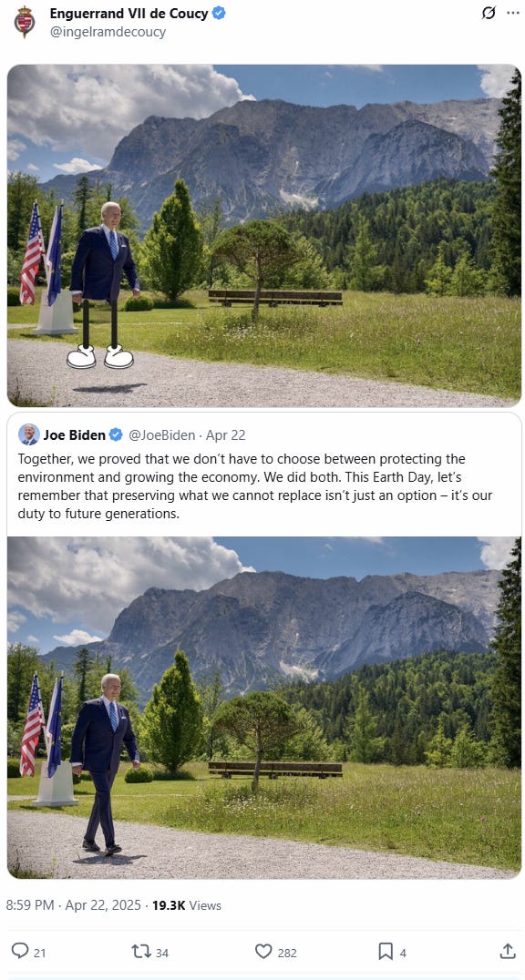Screen dimensions: 525x980
Task: Click the verified badge next to Joe Biden
Action: 117,434
